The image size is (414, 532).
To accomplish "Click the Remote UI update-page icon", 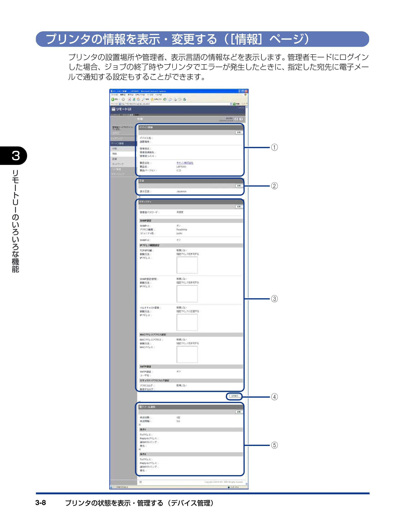I will click(x=236, y=119).
